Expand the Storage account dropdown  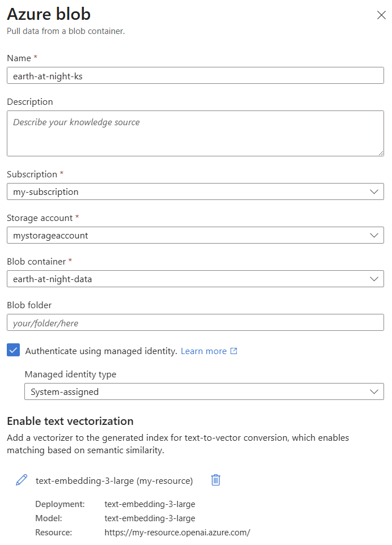(x=195, y=235)
